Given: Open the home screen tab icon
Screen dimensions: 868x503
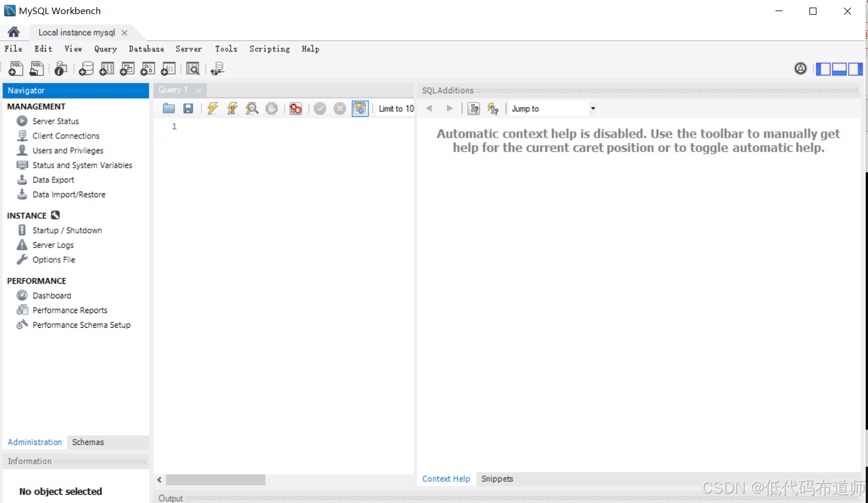Looking at the screenshot, I should coord(14,32).
